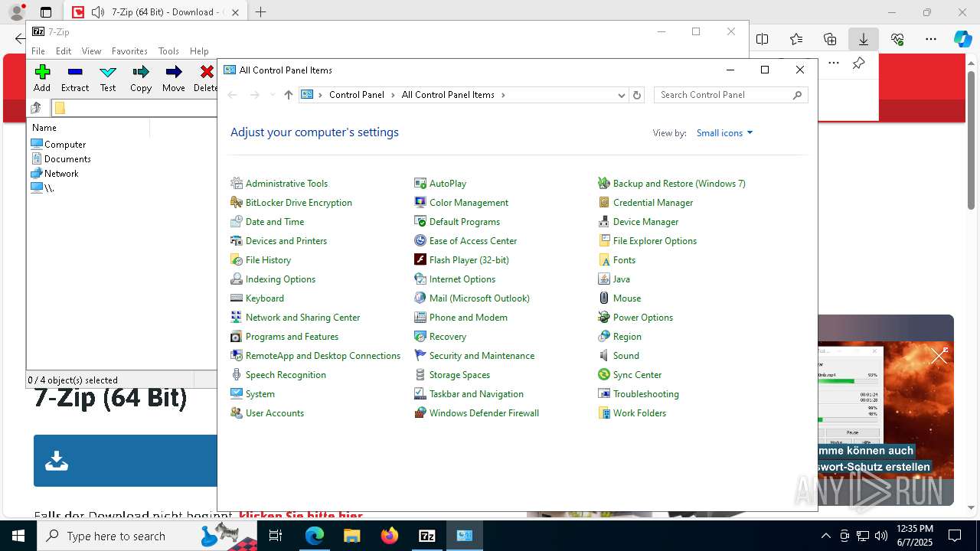Image resolution: width=980 pixels, height=551 pixels.
Task: Click the Flash Player (32-bit) icon
Action: click(420, 260)
